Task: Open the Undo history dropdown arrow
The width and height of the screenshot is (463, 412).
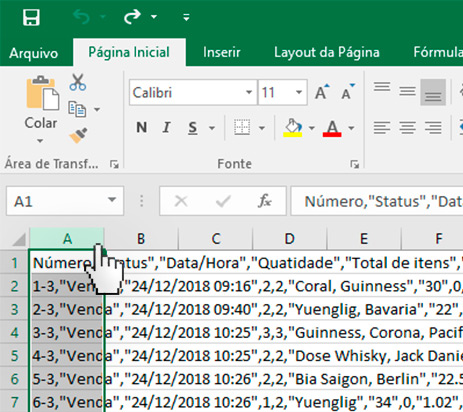Action: pos(103,17)
